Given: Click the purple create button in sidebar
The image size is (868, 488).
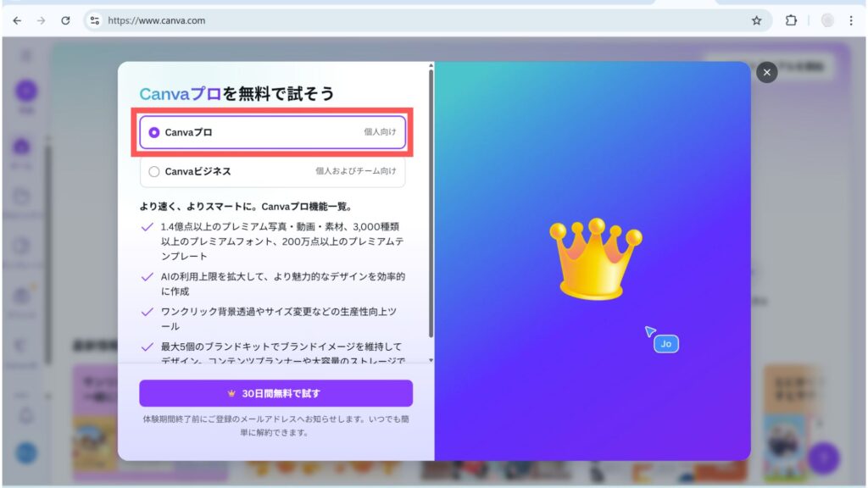Looking at the screenshot, I should coord(26,91).
